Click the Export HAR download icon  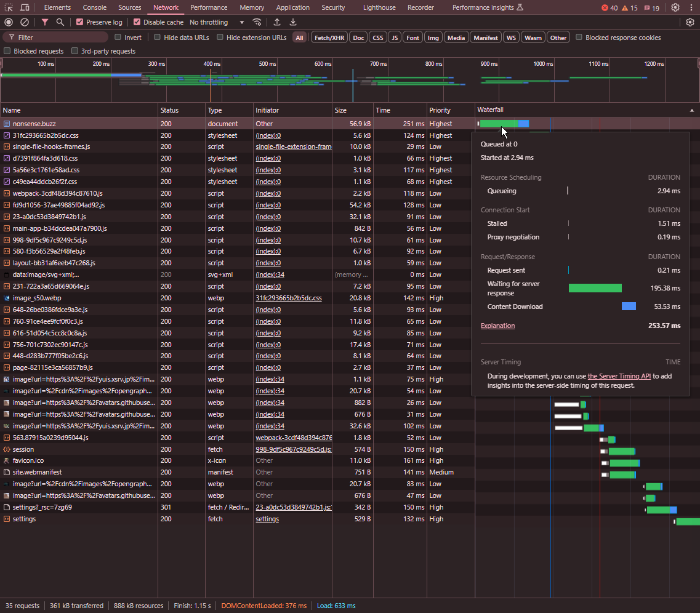(293, 22)
